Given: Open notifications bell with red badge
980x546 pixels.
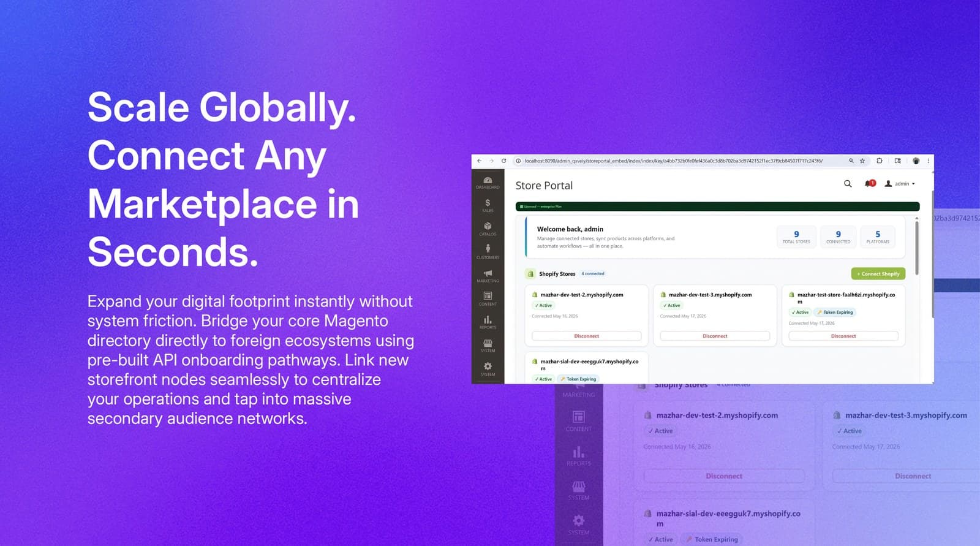Looking at the screenshot, I should coord(870,184).
